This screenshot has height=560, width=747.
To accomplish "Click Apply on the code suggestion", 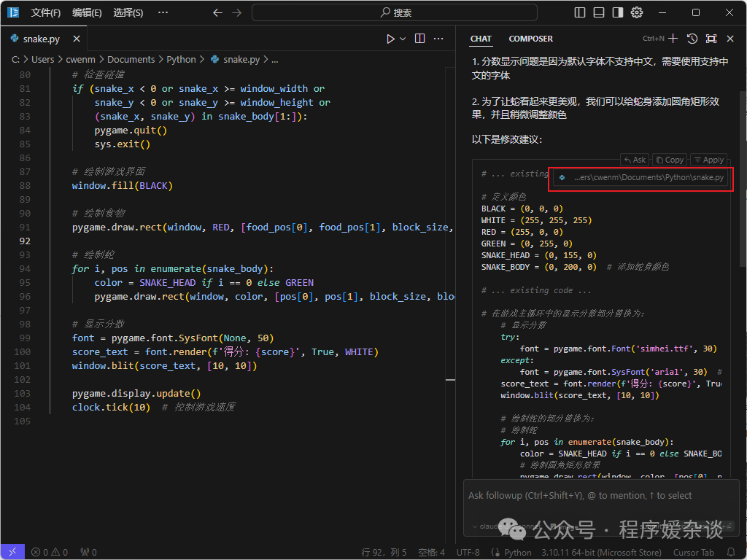I will (708, 160).
